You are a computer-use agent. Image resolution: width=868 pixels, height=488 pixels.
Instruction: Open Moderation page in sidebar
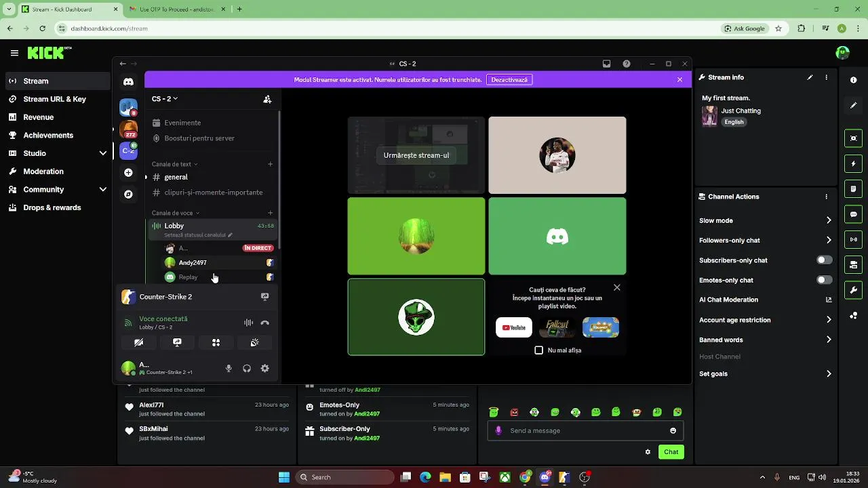[x=57, y=171]
